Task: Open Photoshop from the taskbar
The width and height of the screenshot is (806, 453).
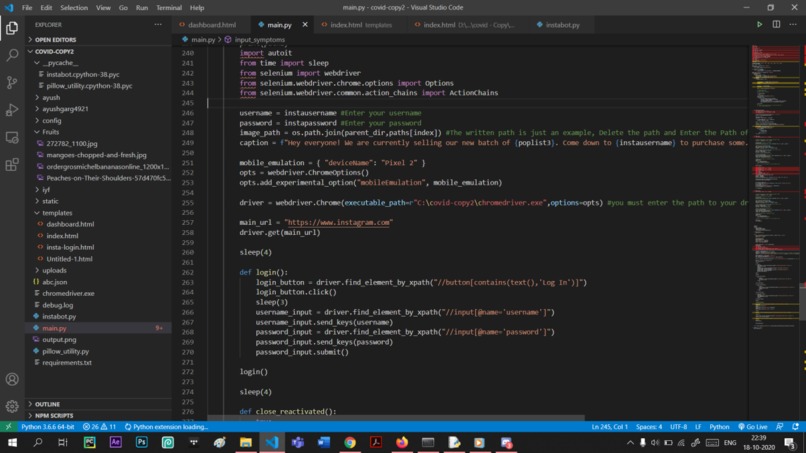Action: pyautogui.click(x=141, y=443)
